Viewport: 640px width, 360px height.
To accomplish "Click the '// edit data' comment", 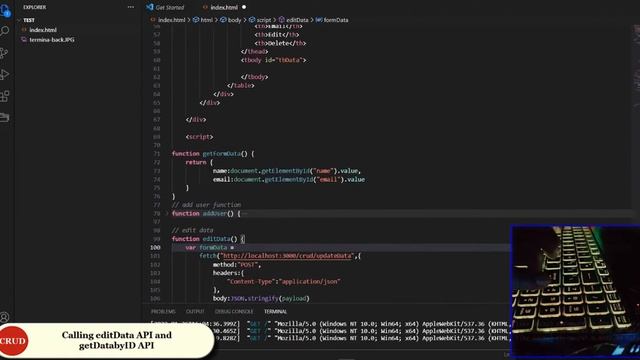I will [x=192, y=230].
